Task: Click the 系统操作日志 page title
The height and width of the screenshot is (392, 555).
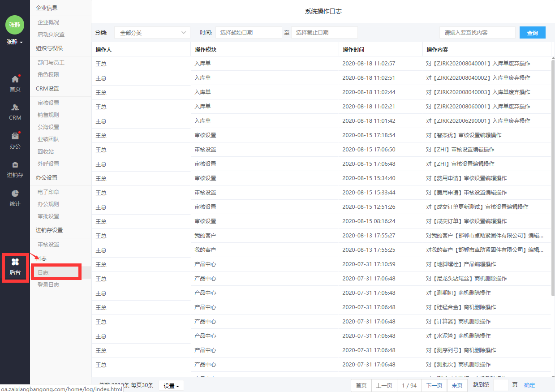Action: coord(323,11)
